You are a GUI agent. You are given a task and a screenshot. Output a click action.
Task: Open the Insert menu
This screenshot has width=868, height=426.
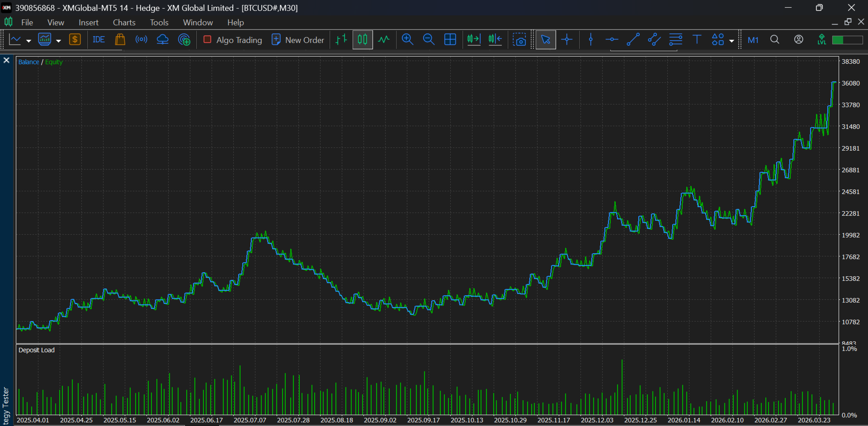[x=89, y=23]
